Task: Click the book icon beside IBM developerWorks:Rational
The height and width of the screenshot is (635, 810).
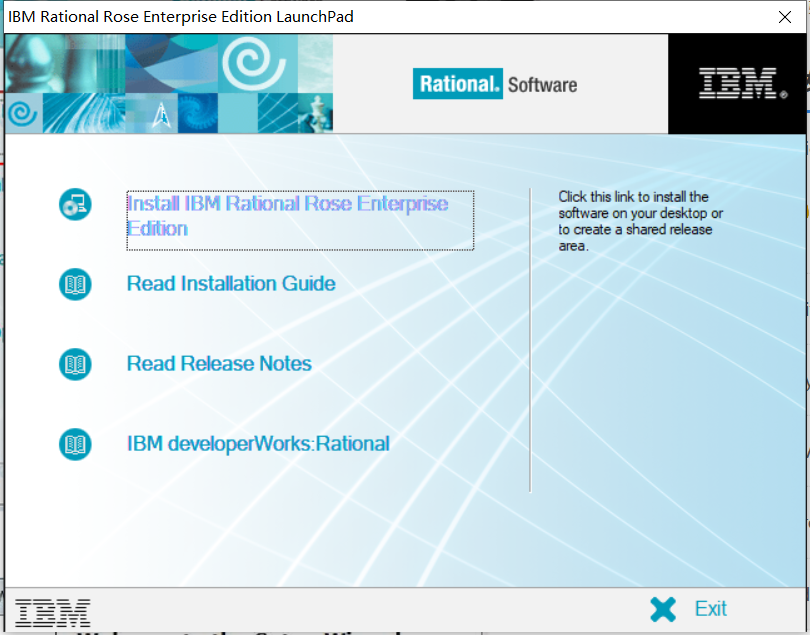Action: click(75, 444)
